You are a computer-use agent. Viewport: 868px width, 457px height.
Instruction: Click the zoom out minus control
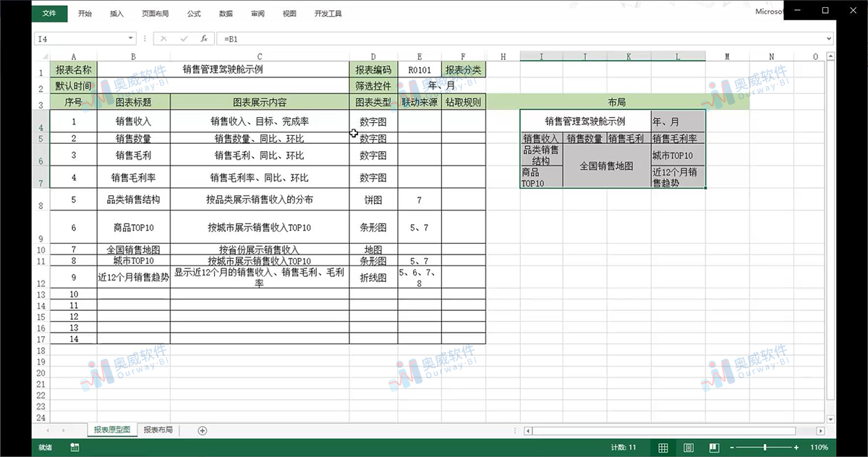(x=733, y=447)
